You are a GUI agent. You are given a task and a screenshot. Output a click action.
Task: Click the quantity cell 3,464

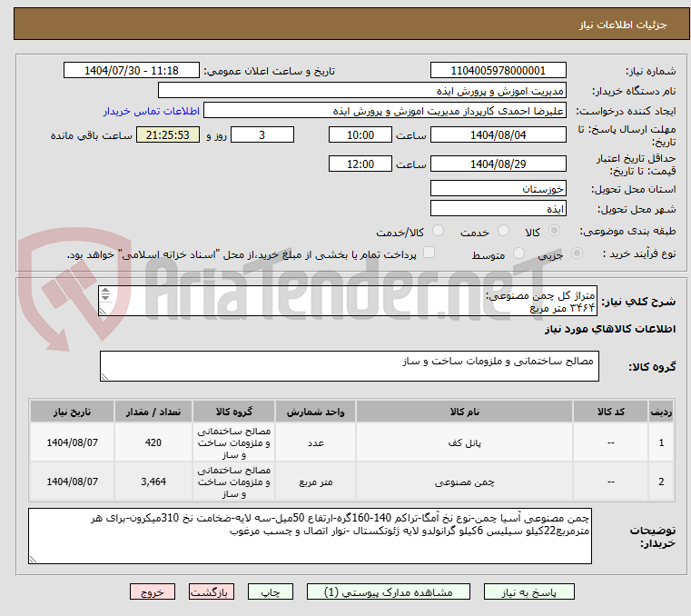pyautogui.click(x=153, y=482)
